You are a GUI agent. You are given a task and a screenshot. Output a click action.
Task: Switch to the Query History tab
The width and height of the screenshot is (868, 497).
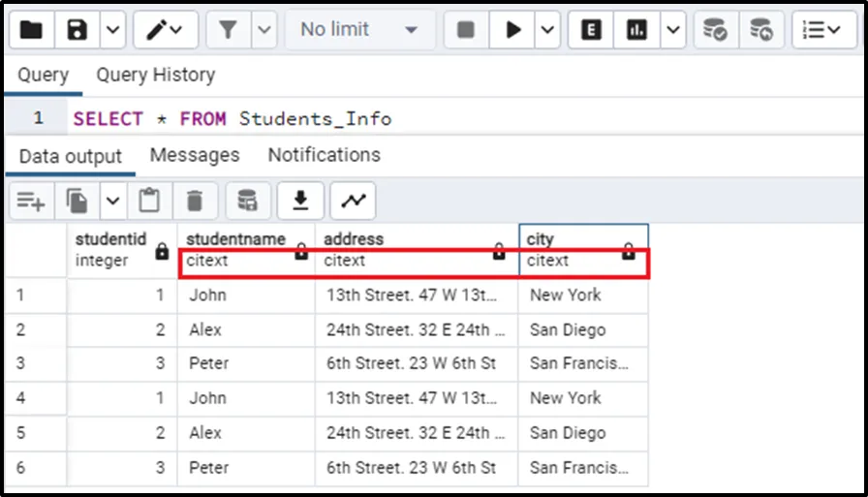pyautogui.click(x=155, y=75)
